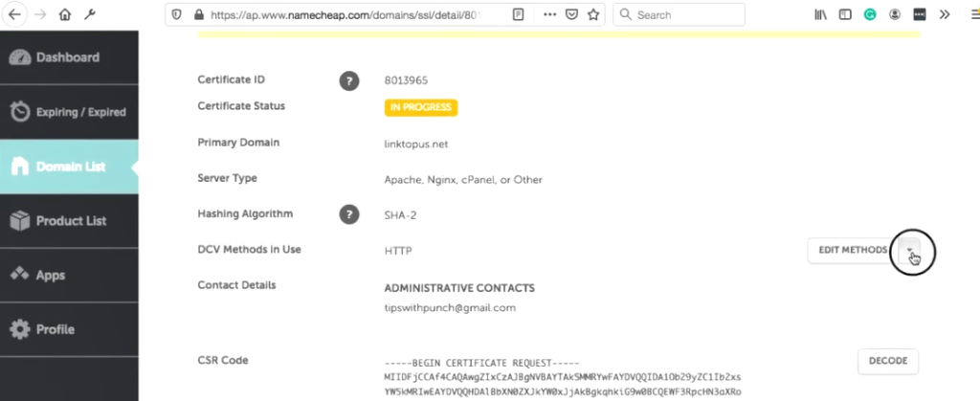Click the browser Search field
Screen dimensions: 980x401
point(679,14)
